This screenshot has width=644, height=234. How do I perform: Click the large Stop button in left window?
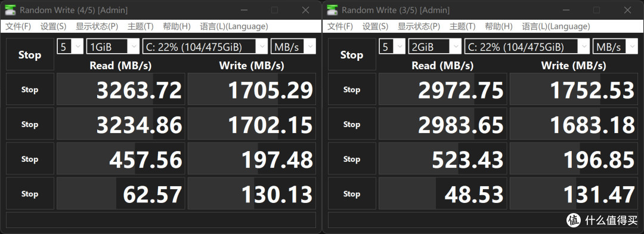point(30,55)
